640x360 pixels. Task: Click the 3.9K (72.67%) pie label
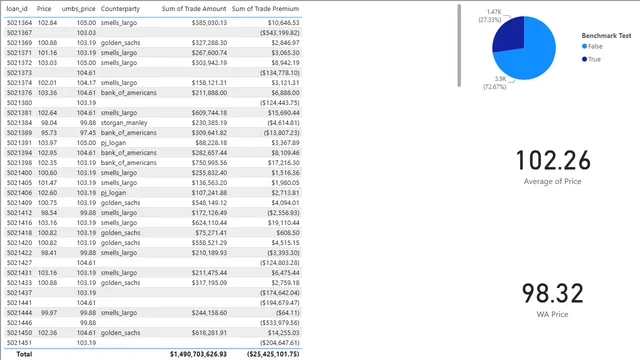point(495,82)
